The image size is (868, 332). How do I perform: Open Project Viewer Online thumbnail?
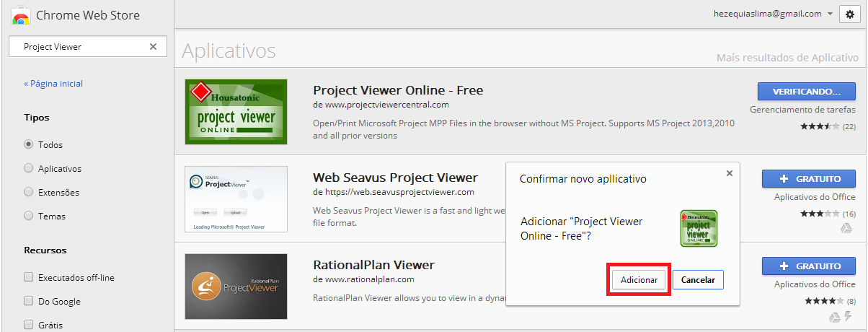(x=236, y=112)
